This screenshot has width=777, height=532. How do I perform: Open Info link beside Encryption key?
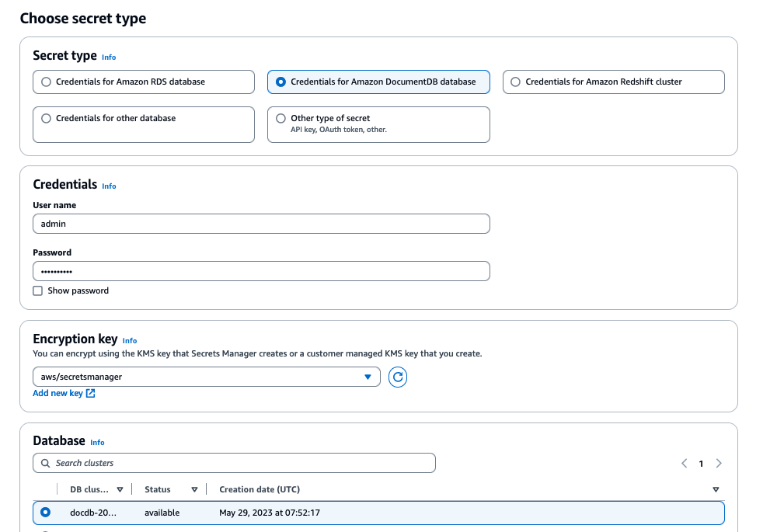(x=130, y=341)
